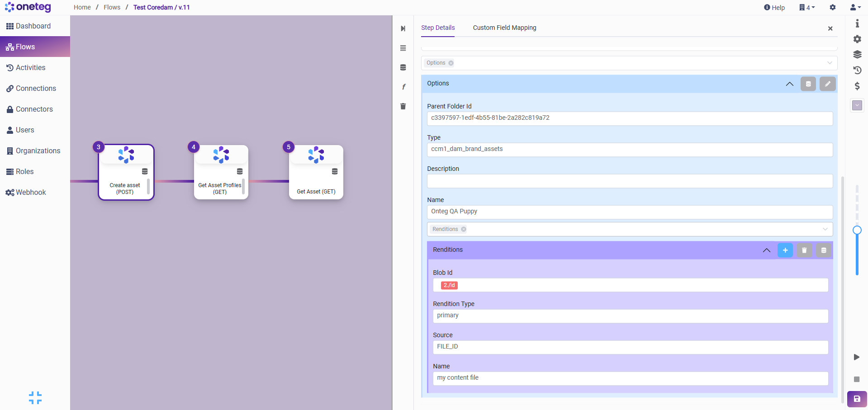868x410 pixels.
Task: Open Connections in the sidebar
Action: click(x=36, y=89)
